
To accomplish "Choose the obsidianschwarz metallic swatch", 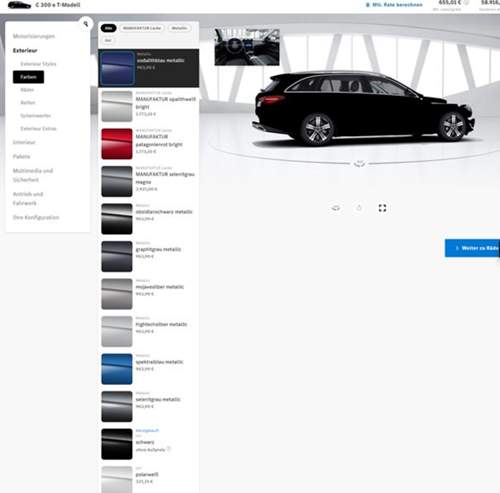I will [x=117, y=219].
